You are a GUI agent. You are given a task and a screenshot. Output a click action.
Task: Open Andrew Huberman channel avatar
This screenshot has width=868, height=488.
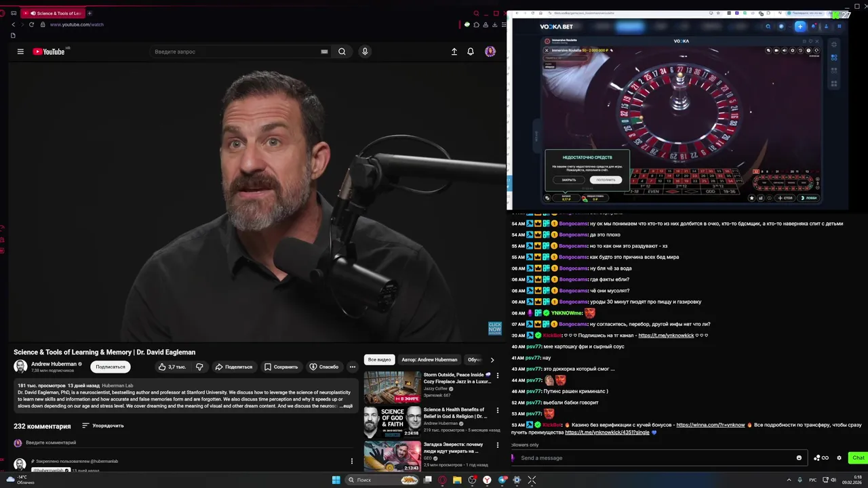click(x=20, y=367)
